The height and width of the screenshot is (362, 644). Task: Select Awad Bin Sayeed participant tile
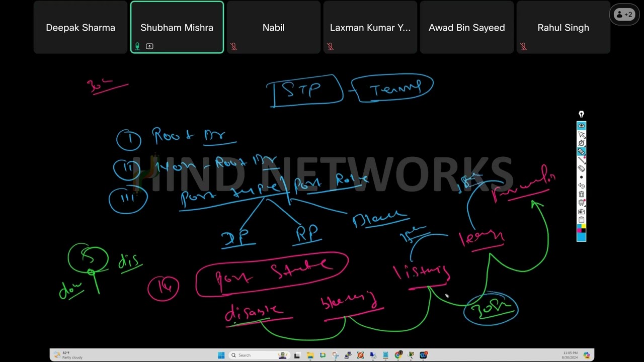tap(467, 27)
